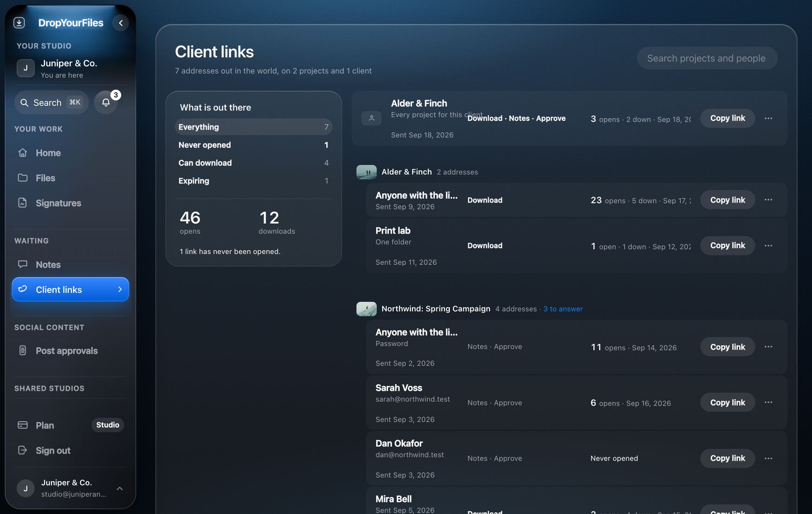Click the Search button with ⌘K shortcut
812x514 pixels.
tap(51, 102)
